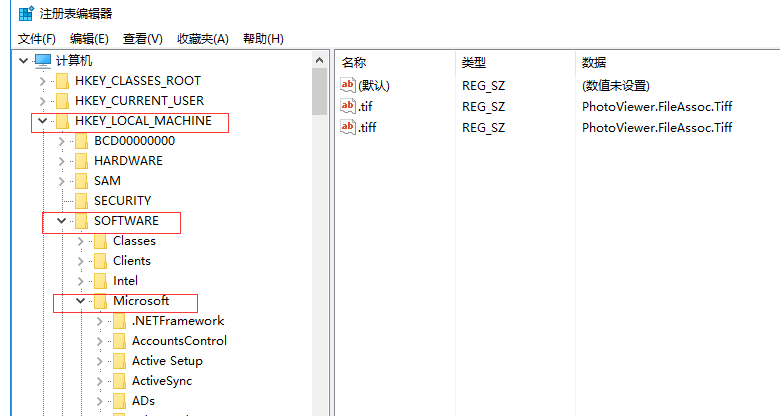Select the Microsoft key label
Screen dimensions: 780x416
click(141, 301)
